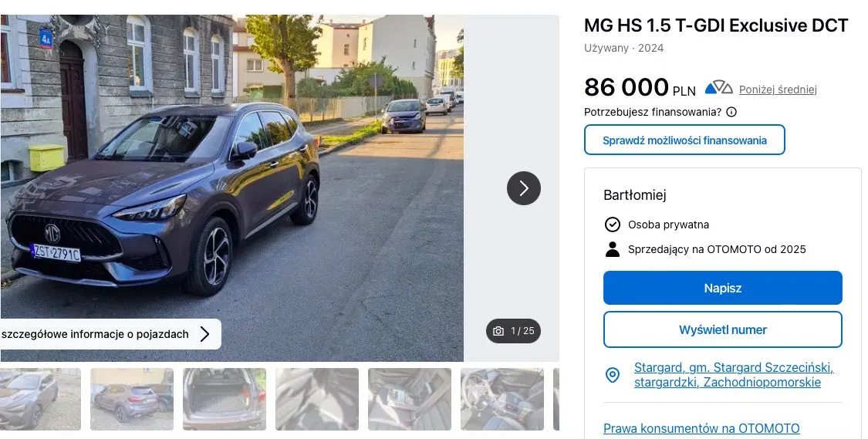Open the 'Poniżej średniej' price link
This screenshot has width=868, height=439.
click(x=778, y=89)
